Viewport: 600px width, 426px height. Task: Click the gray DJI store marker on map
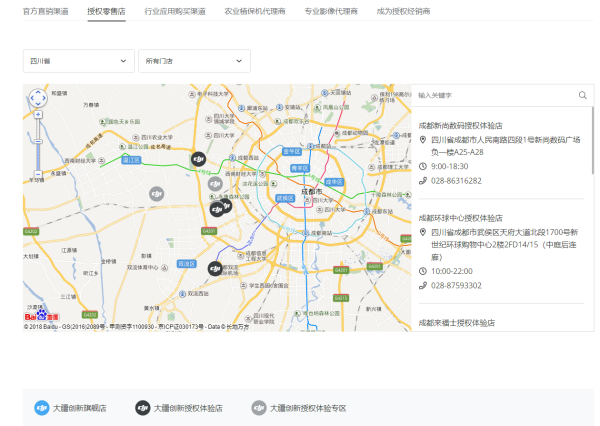(x=156, y=193)
